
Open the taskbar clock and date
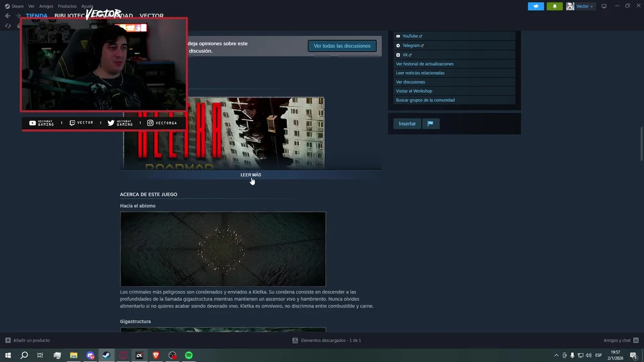click(x=615, y=355)
